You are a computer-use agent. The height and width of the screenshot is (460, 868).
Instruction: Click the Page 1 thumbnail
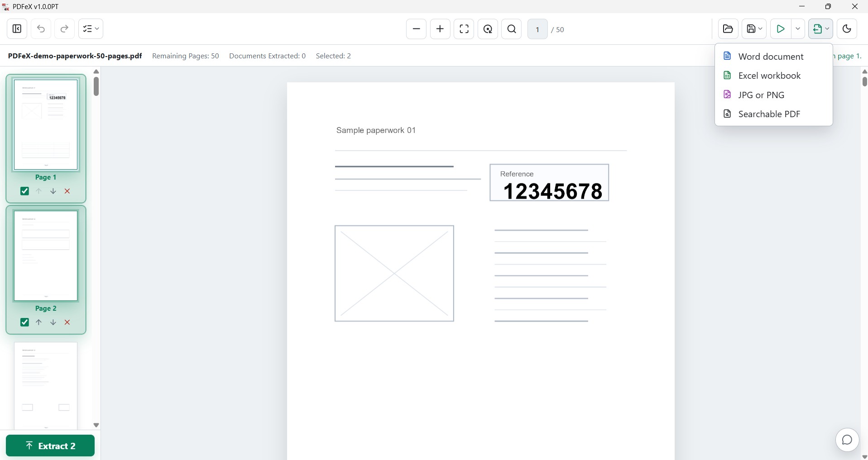pos(46,125)
